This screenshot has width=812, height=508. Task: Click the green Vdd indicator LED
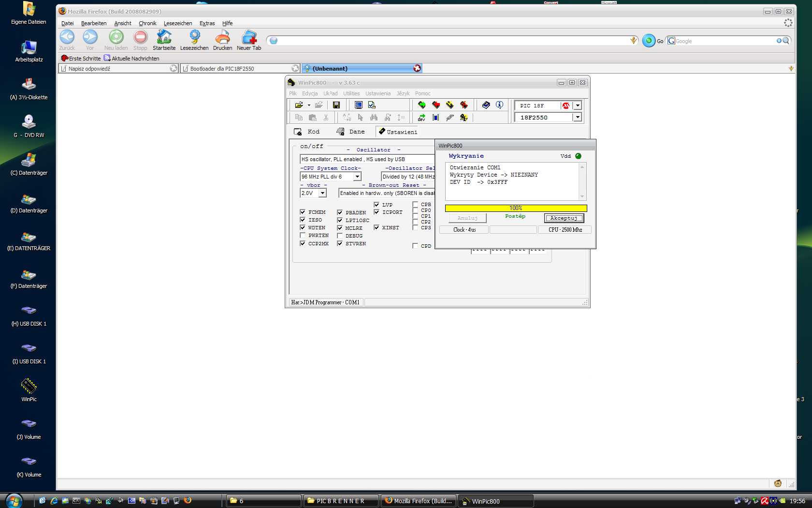click(578, 156)
